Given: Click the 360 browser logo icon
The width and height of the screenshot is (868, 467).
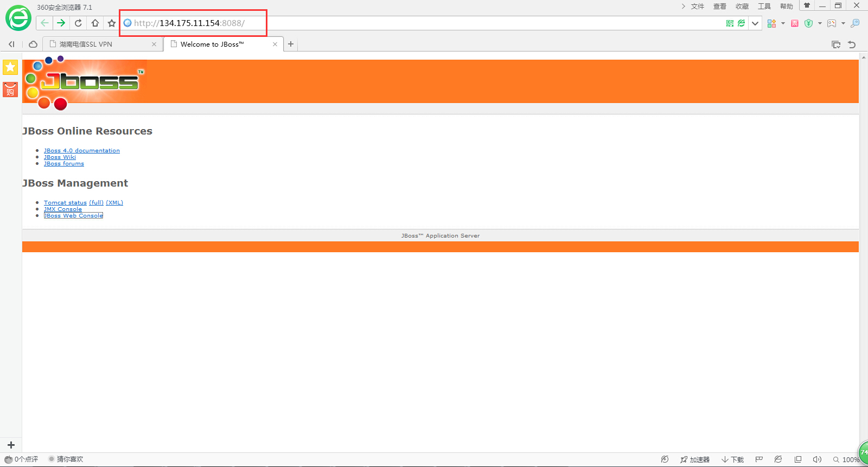Looking at the screenshot, I should [18, 18].
